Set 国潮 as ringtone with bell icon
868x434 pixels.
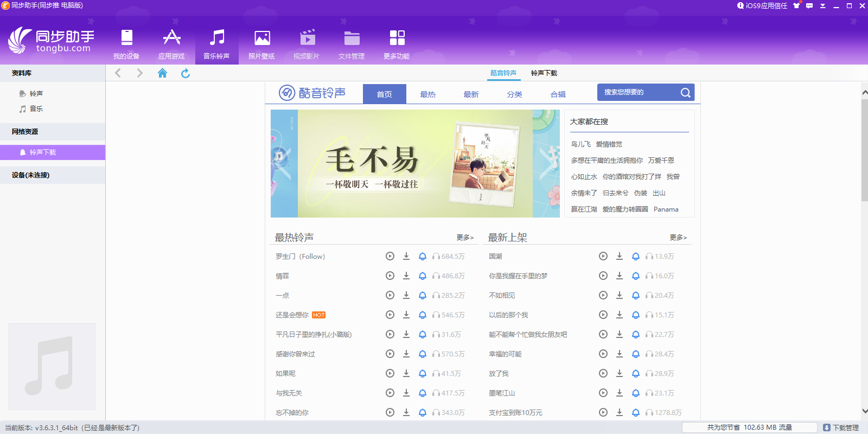[x=635, y=256]
